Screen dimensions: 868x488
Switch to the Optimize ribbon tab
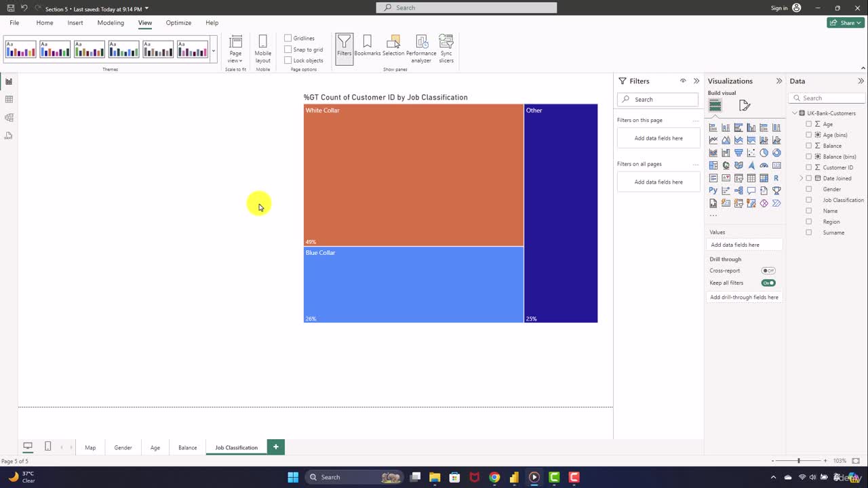click(x=178, y=22)
